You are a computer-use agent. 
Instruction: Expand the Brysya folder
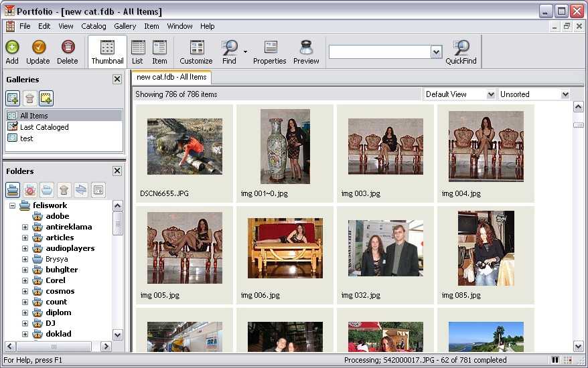coord(25,259)
